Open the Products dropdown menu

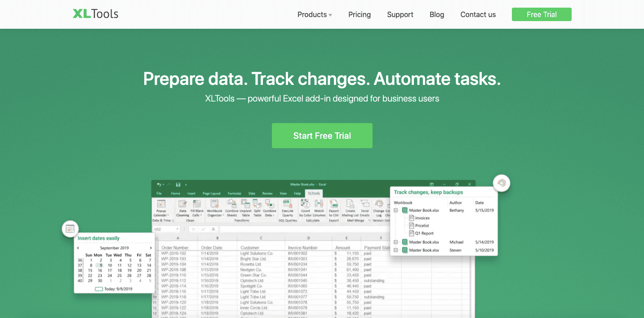(x=315, y=14)
